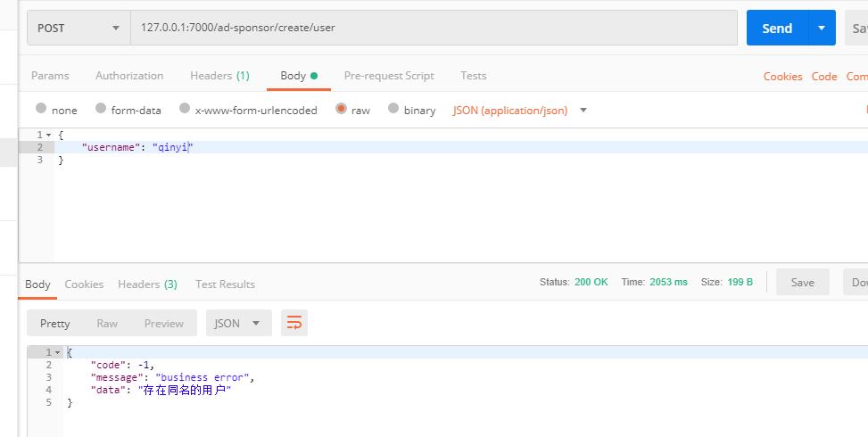Open the JSON (application/json) content type dropdown
This screenshot has width=868, height=437.
tap(520, 110)
